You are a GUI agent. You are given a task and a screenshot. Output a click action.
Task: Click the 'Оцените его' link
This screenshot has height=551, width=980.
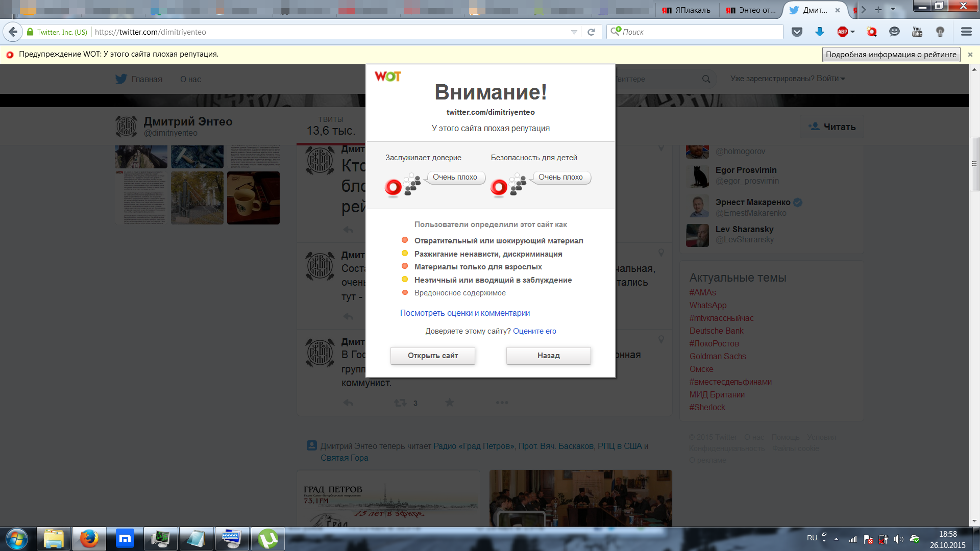tap(534, 331)
